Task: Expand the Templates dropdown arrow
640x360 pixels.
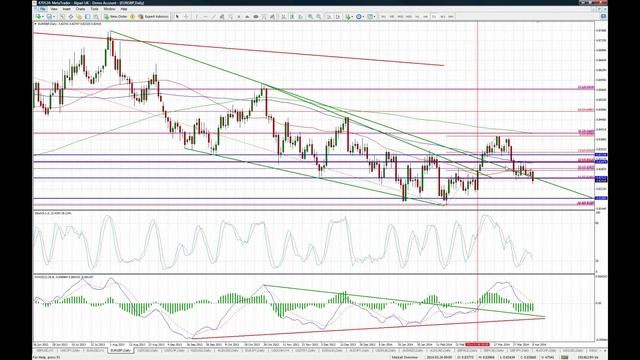Action: pyautogui.click(x=375, y=17)
